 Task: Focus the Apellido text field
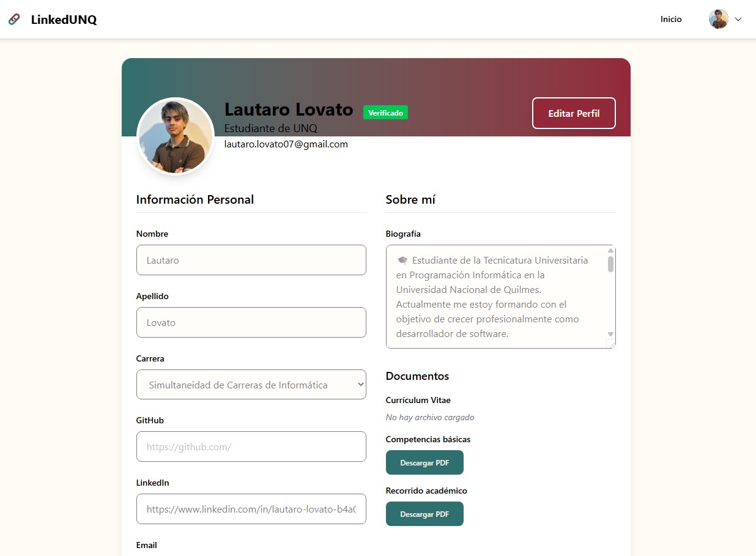point(251,322)
